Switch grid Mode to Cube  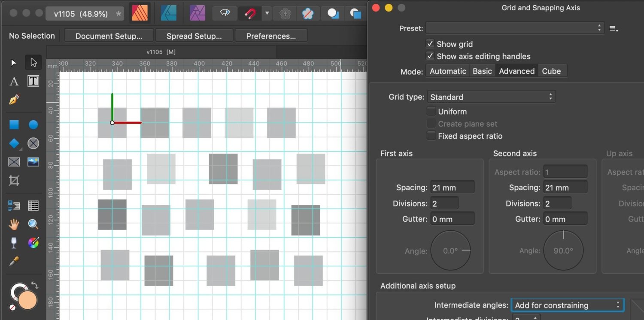point(552,71)
